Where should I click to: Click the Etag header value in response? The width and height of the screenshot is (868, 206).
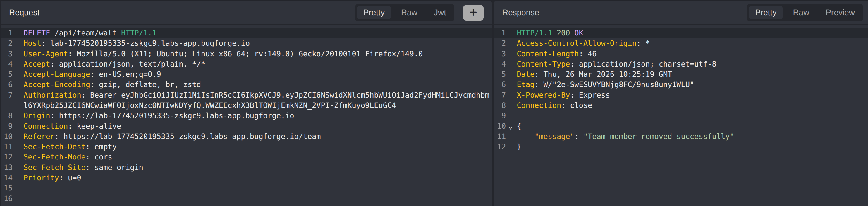[x=618, y=85]
